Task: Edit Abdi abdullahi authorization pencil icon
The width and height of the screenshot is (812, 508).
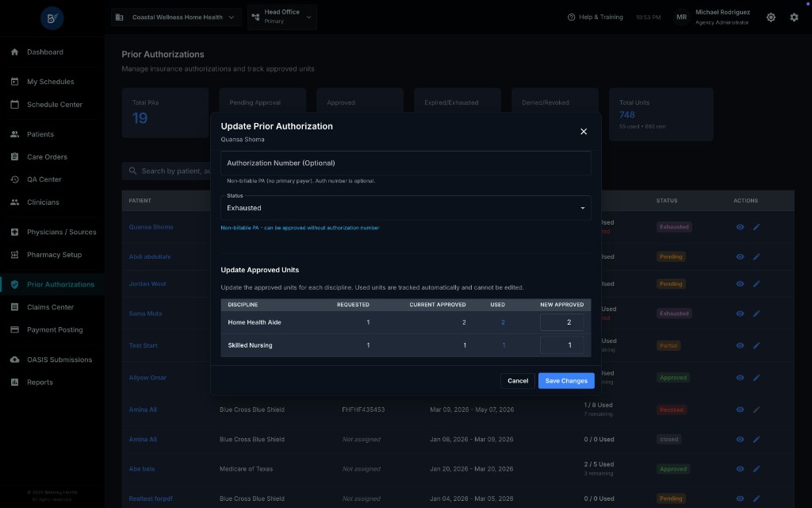Action: [x=756, y=256]
